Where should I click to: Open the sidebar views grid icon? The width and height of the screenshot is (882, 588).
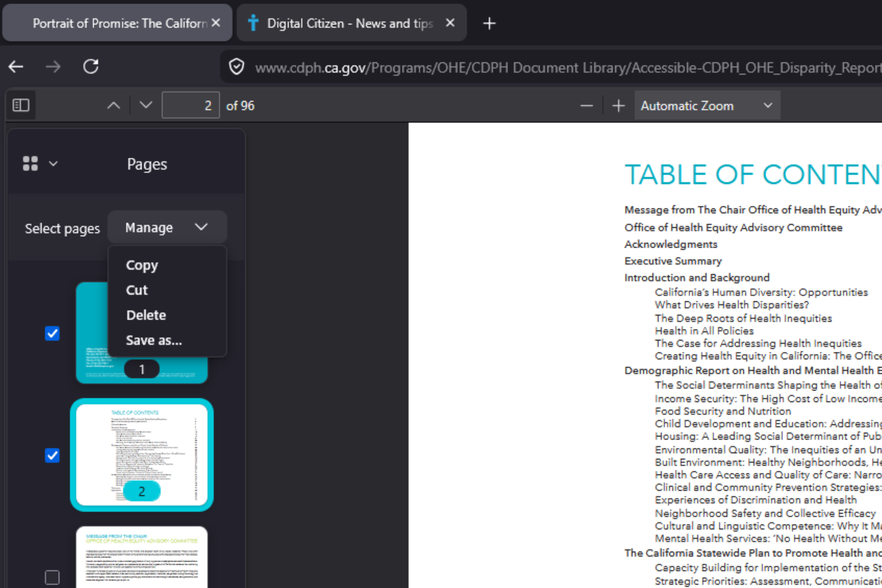click(x=30, y=164)
